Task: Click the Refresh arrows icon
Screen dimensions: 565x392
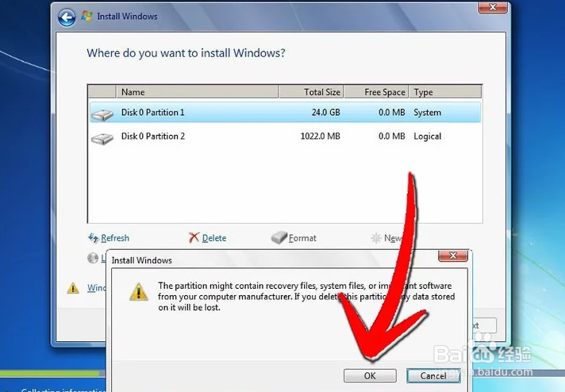Action: coord(94,238)
